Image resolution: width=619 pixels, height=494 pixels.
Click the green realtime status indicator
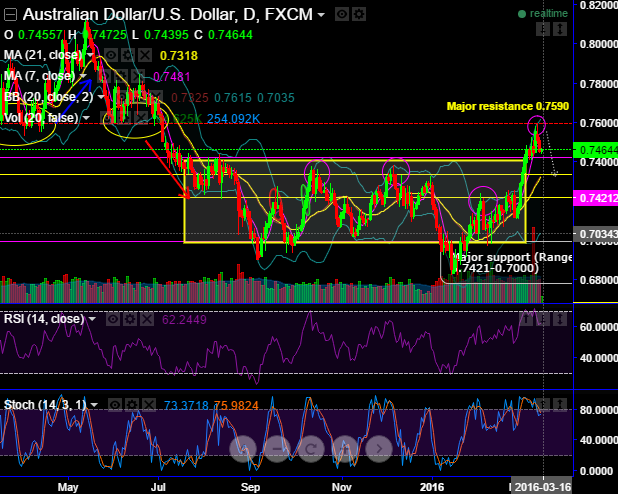pos(543,14)
